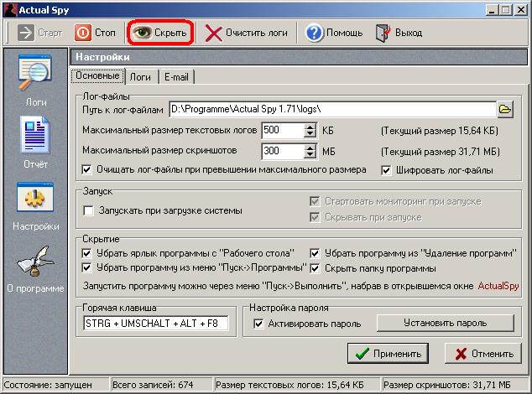Screen dimensions: 532x394
Task: Toggle Очищать лог-файлы при превышении checkbox
Action: 87,169
